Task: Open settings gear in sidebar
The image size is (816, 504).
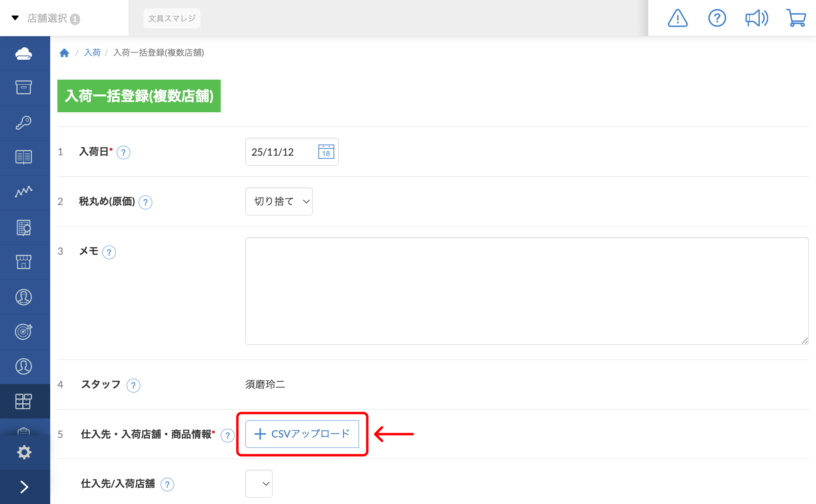Action: coord(24,452)
